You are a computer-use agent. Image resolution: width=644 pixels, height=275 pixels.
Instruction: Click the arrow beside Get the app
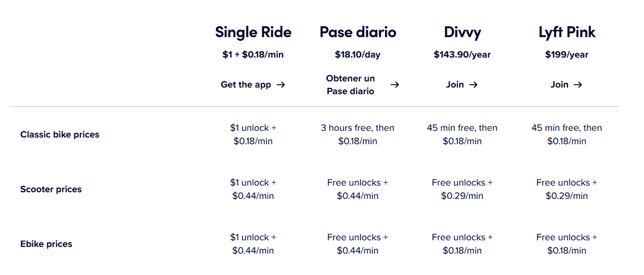(281, 85)
